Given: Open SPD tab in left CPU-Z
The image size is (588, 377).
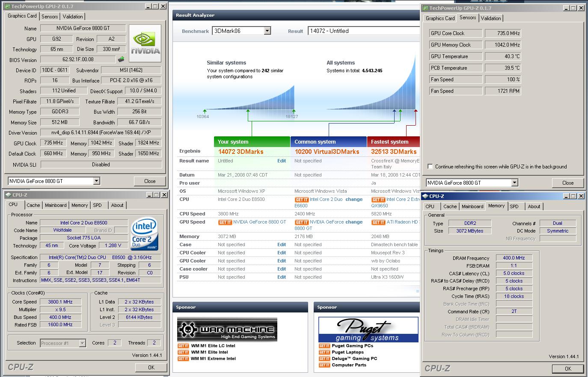Looking at the screenshot, I should [x=98, y=205].
